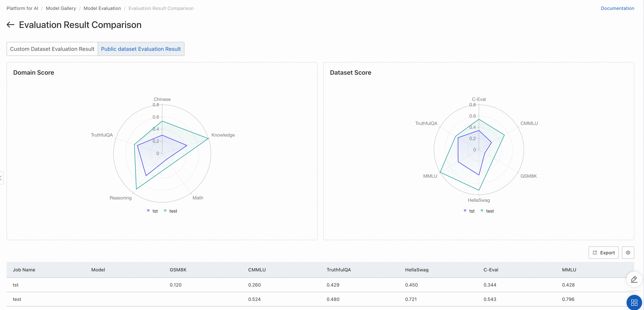The height and width of the screenshot is (310, 644).
Task: Click CMMLU value 0.524 in test row
Action: [x=254, y=299]
